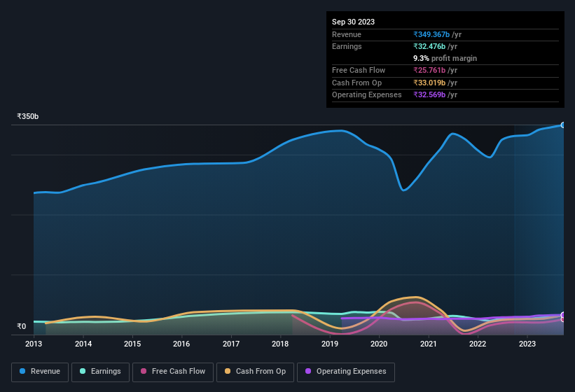Click the ₹349.367b revenue value
The height and width of the screenshot is (392, 575).
pos(431,34)
